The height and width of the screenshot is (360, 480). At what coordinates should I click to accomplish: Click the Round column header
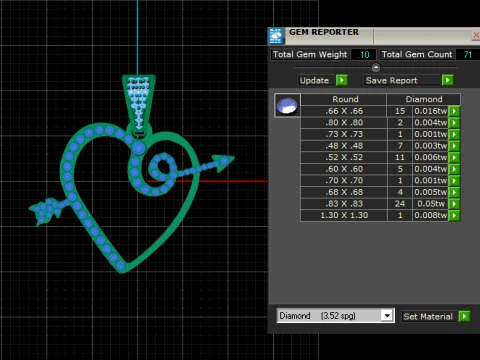(x=345, y=99)
